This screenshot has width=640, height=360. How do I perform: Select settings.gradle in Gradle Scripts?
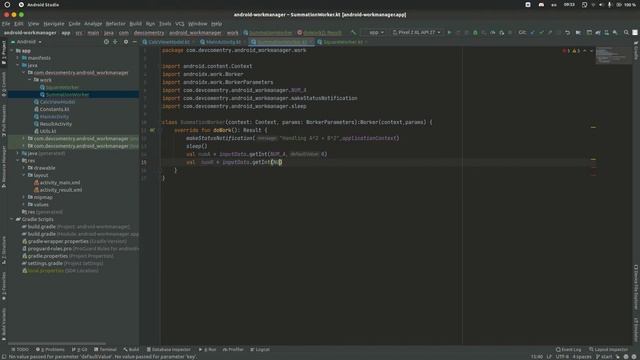tap(45, 263)
